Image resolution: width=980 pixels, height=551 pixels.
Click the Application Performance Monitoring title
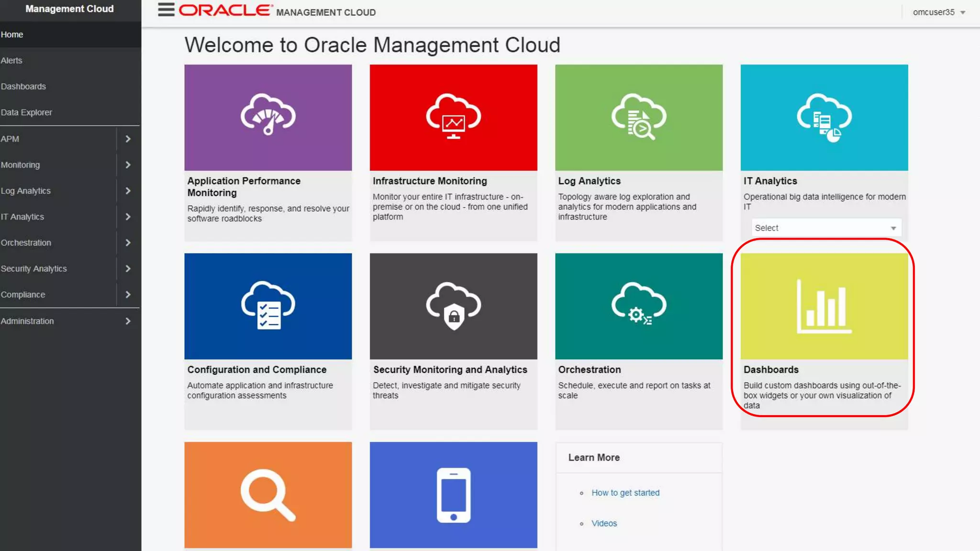click(x=244, y=187)
